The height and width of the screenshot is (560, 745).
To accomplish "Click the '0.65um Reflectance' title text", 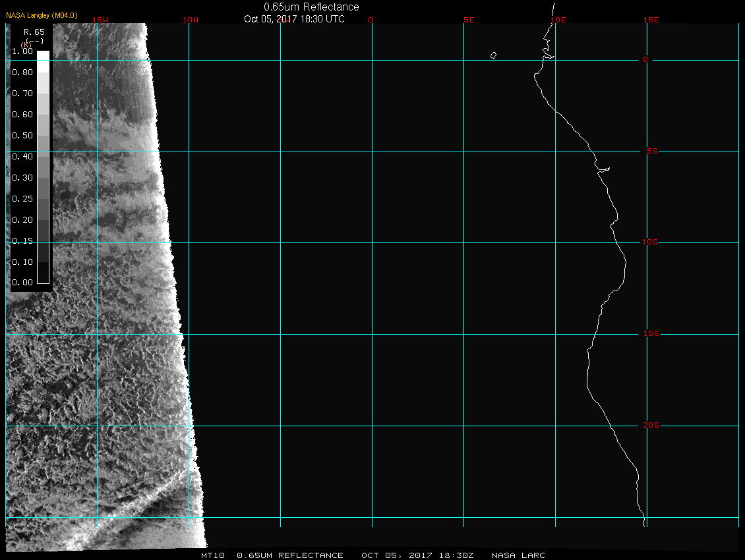I will [x=311, y=7].
